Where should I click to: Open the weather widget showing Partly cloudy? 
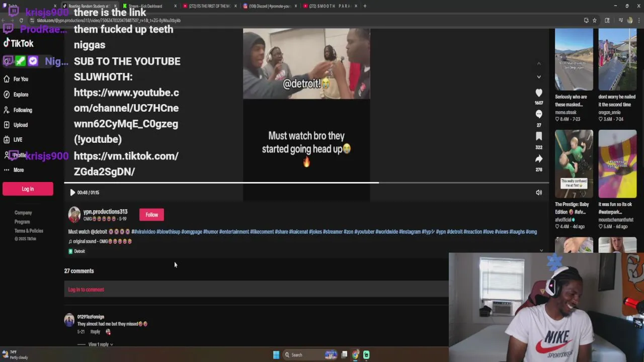[16, 355]
